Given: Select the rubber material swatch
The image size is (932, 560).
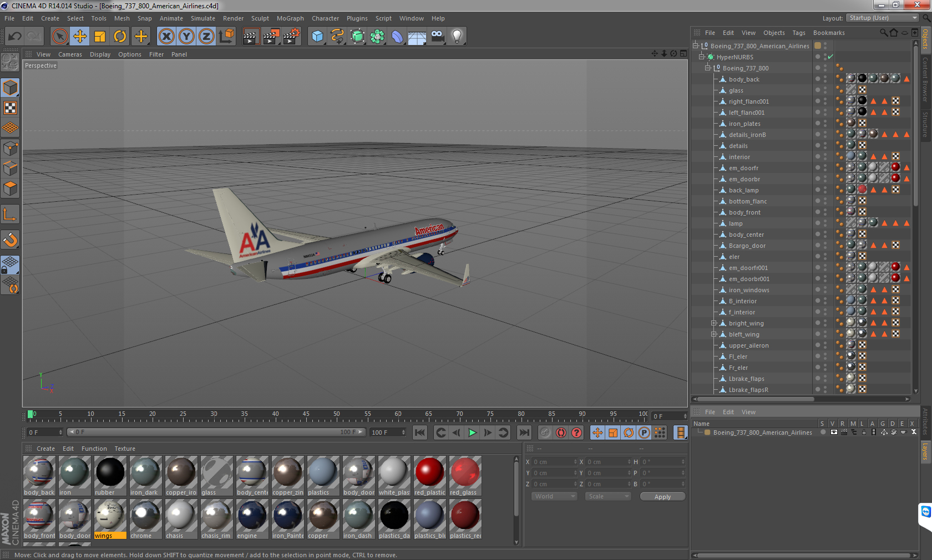Looking at the screenshot, I should (x=110, y=476).
